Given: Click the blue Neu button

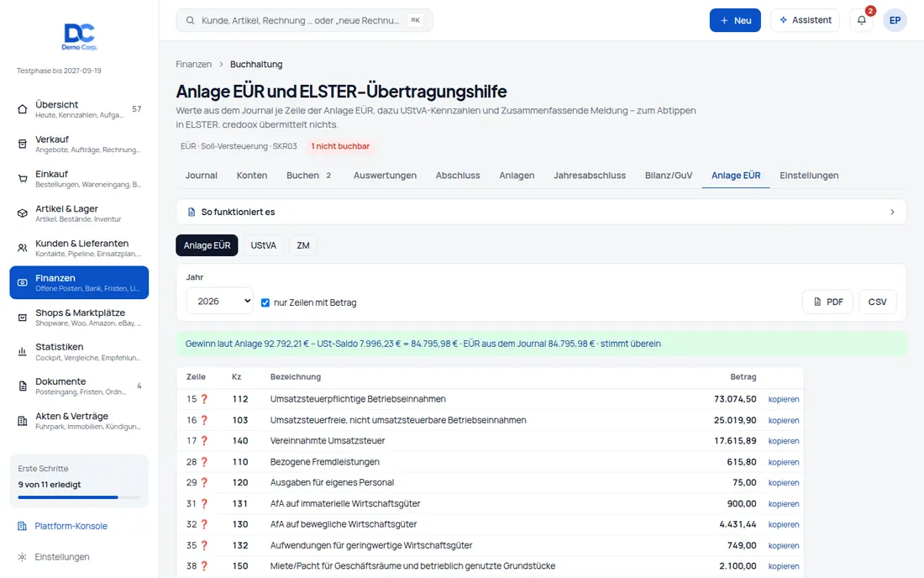Looking at the screenshot, I should point(735,20).
